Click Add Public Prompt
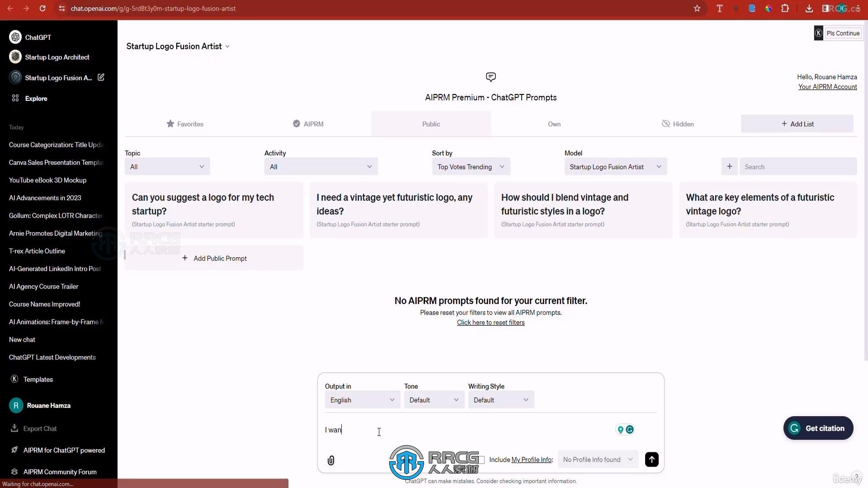 (214, 258)
